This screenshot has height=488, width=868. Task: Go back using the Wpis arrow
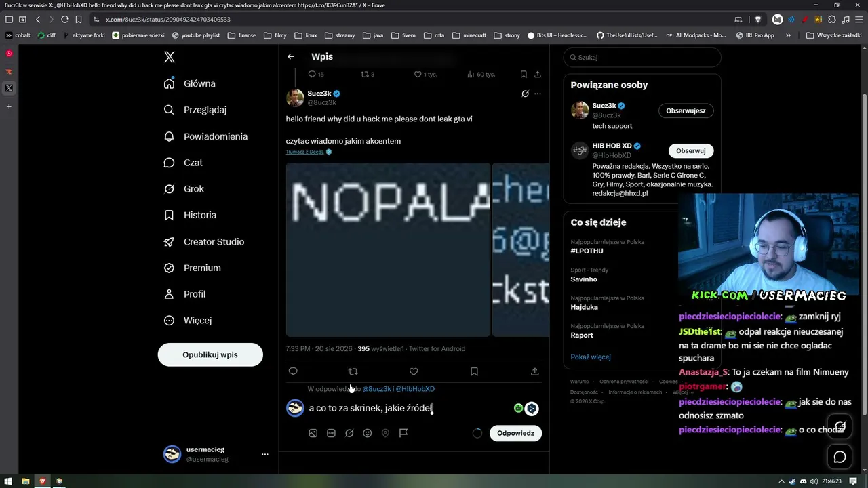[x=291, y=56]
